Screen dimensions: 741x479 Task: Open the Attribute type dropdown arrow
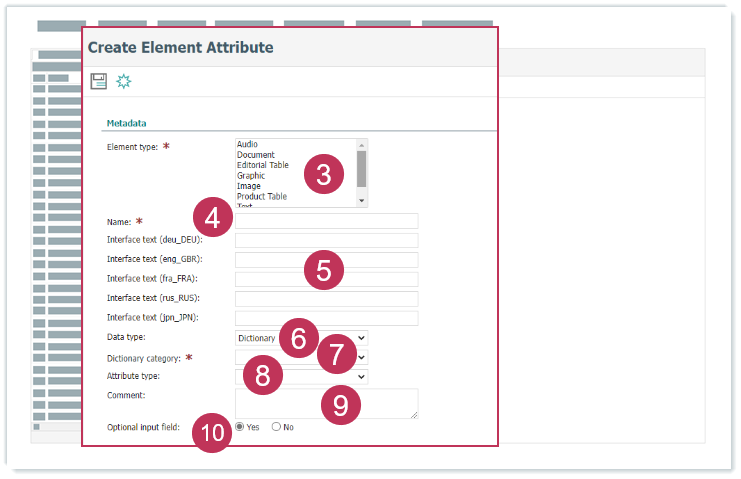pyautogui.click(x=361, y=376)
